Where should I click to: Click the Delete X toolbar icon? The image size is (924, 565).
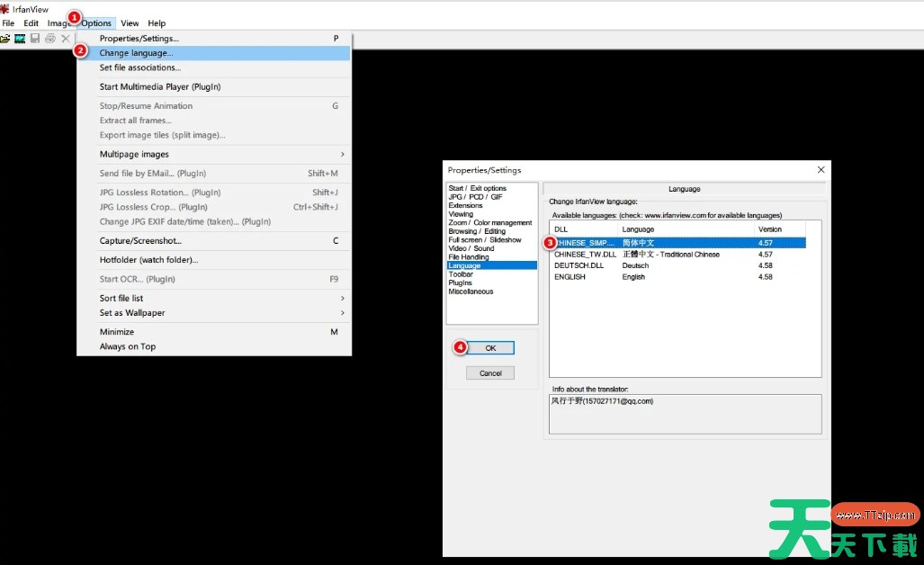[65, 39]
